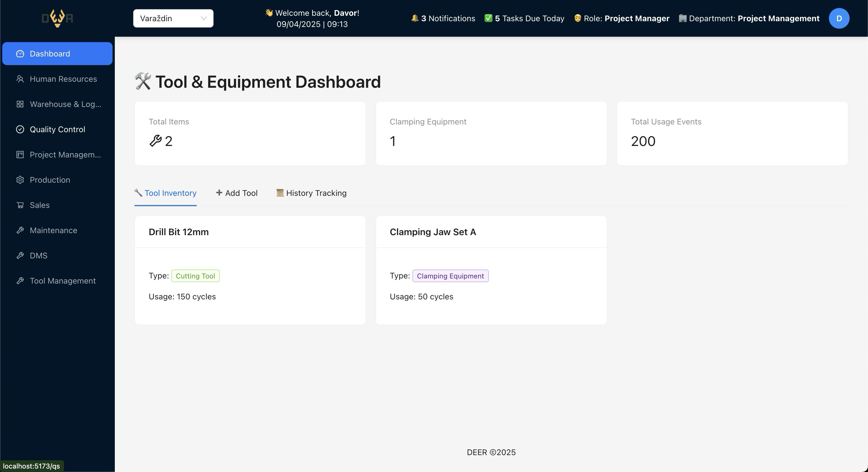Click the DEER logo in the header
Screen dimensions: 868x472
[x=57, y=18]
